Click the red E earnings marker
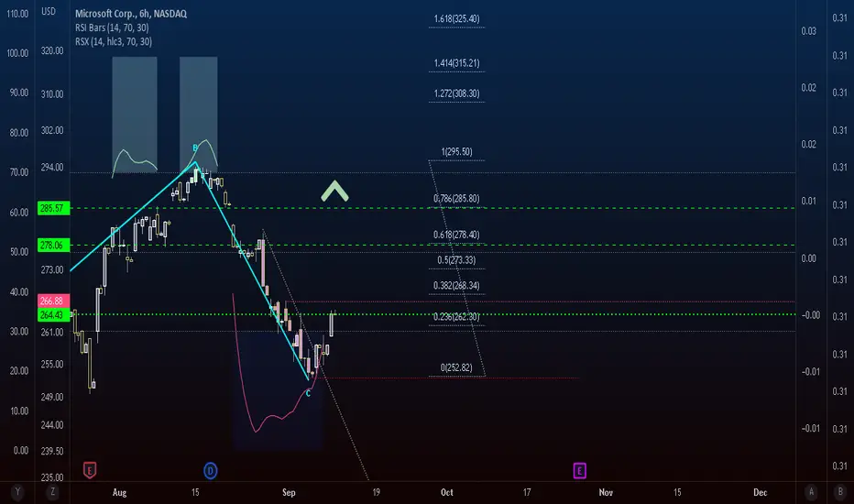Viewport: 854px width, 504px height. (x=90, y=470)
